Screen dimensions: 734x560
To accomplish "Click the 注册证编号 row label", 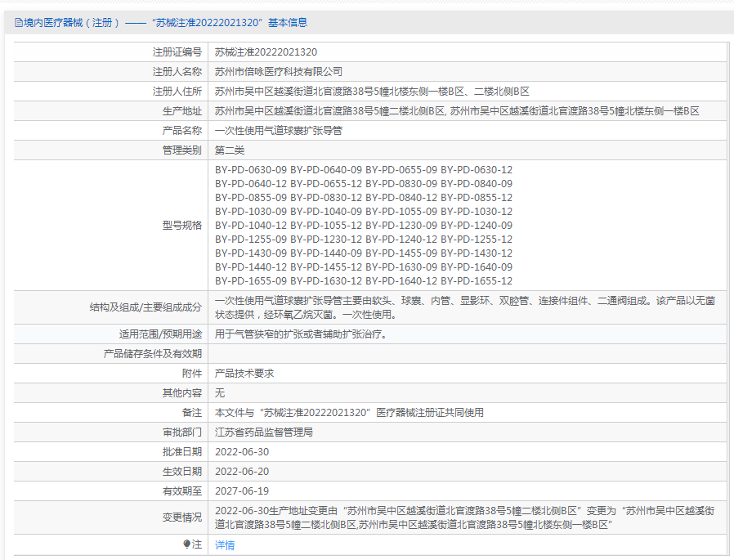I will tap(177, 52).
